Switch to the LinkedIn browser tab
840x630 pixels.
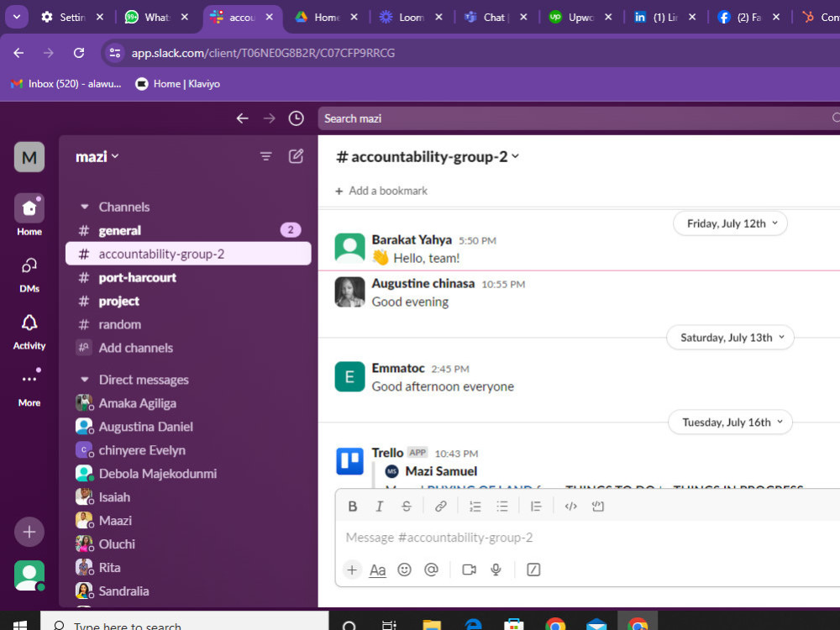[664, 17]
